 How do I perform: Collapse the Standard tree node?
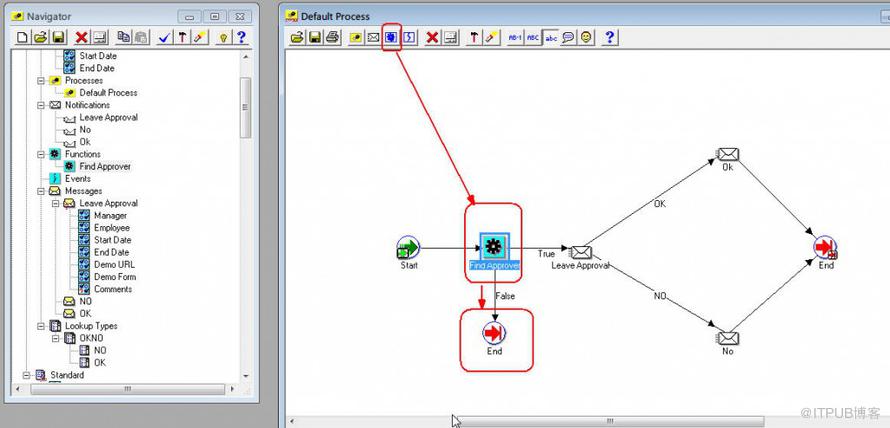click(26, 375)
